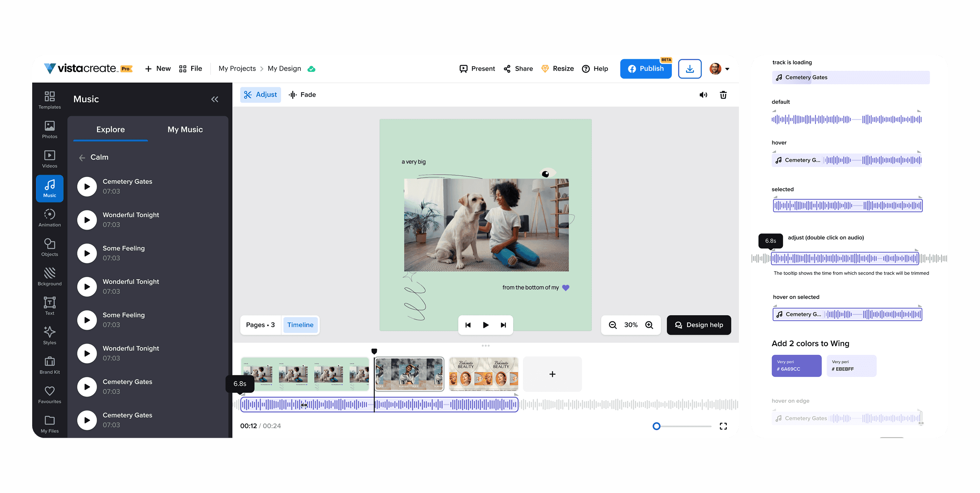Viewport: 980px width, 493px height.
Task: Open the Brand Kit section
Action: pos(49,365)
